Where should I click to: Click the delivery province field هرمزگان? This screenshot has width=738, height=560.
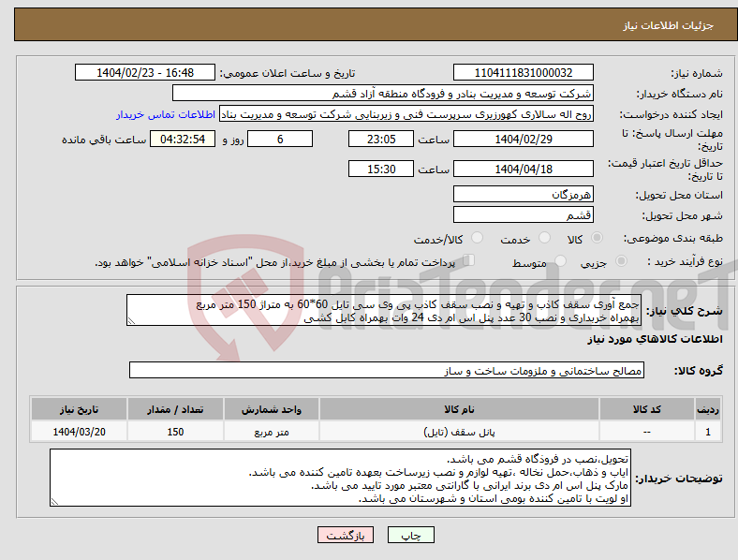[523, 194]
